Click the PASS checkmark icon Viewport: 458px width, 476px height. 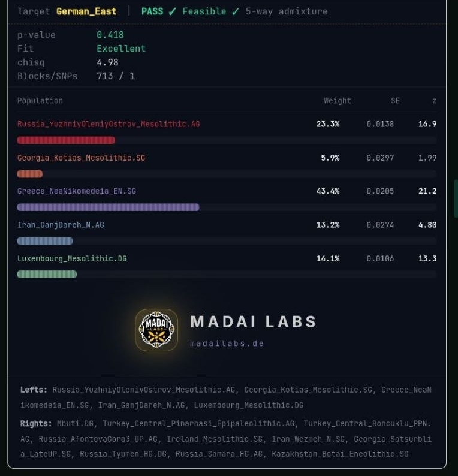(173, 11)
